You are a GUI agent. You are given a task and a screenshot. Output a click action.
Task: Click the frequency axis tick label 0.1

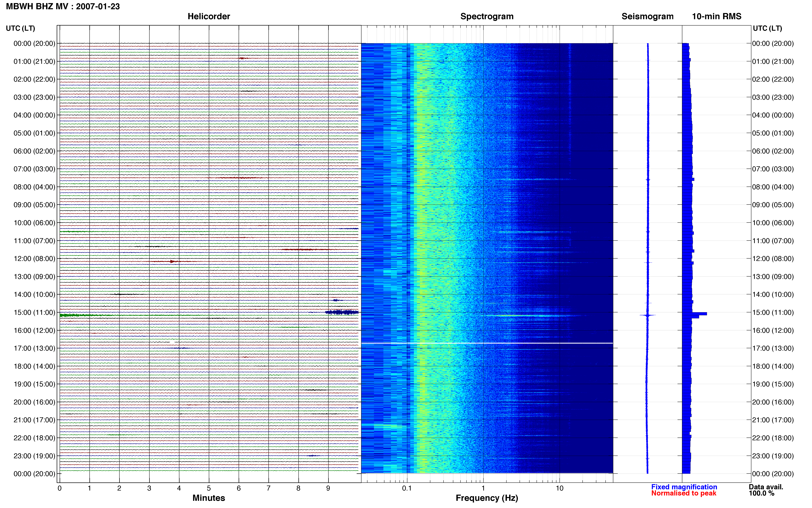[x=407, y=488]
